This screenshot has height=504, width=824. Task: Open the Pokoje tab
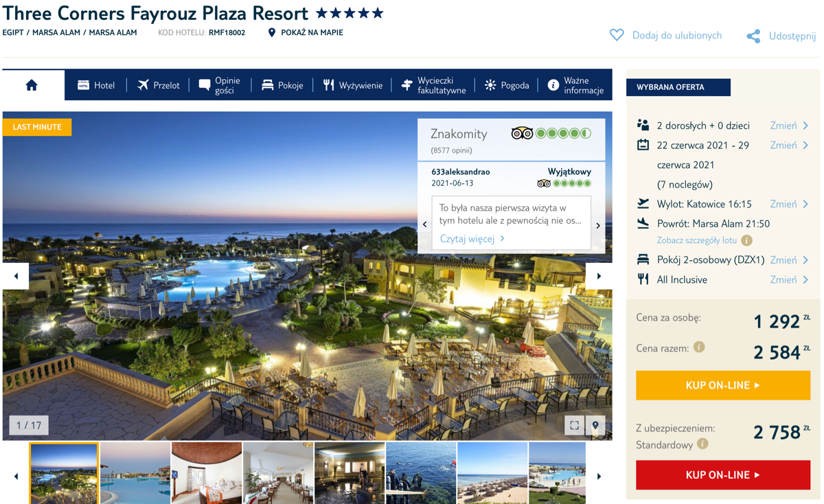point(282,85)
